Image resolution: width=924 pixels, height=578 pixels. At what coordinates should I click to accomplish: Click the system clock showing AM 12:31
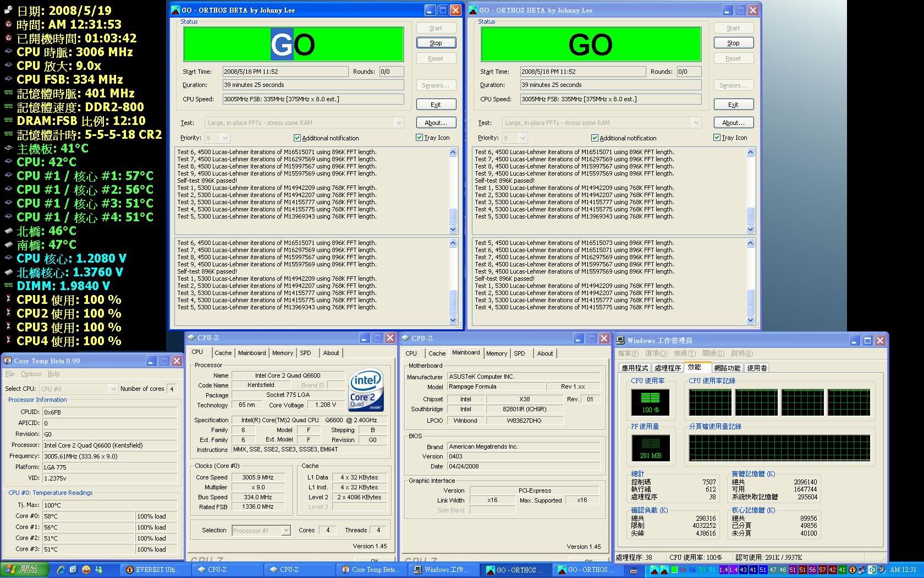click(903, 570)
